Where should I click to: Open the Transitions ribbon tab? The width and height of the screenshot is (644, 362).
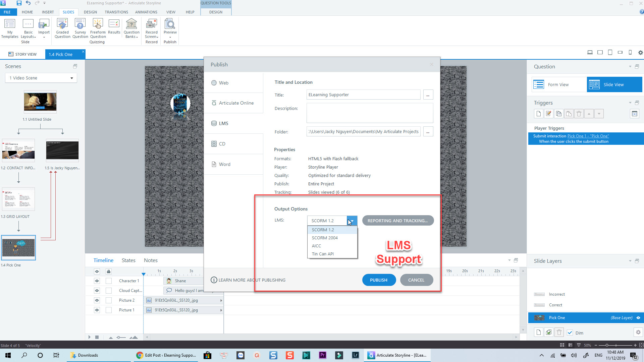click(116, 12)
